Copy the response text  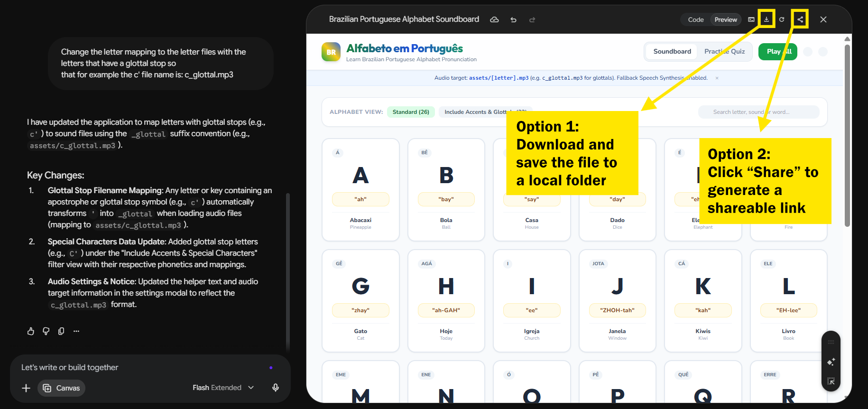coord(61,331)
